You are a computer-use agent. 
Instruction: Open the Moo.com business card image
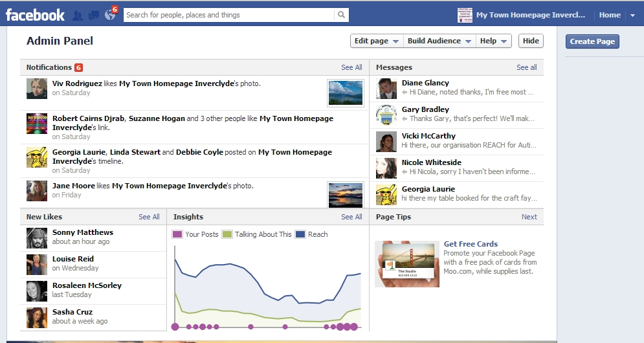point(407,263)
